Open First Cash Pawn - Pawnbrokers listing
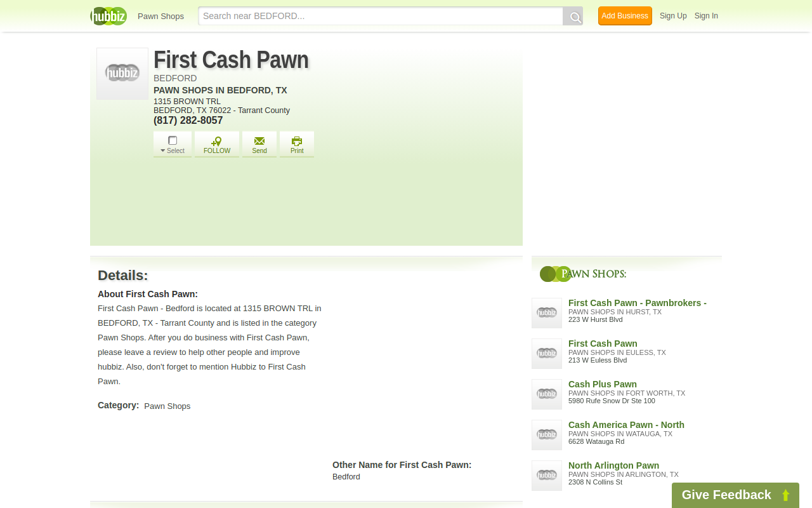 pos(638,303)
